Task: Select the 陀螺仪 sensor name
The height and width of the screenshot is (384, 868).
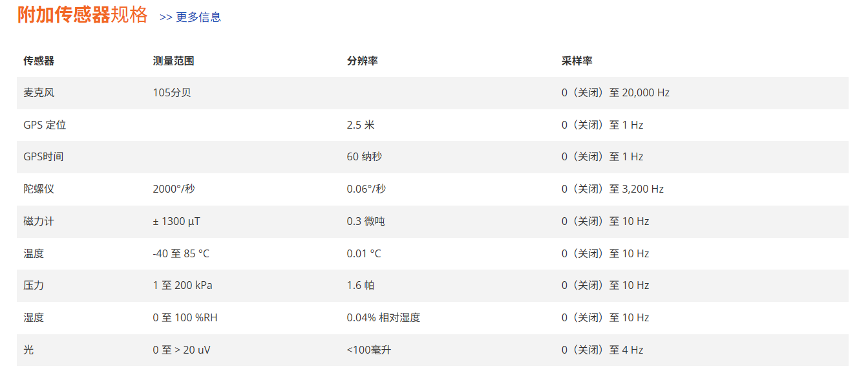Action: click(x=39, y=189)
